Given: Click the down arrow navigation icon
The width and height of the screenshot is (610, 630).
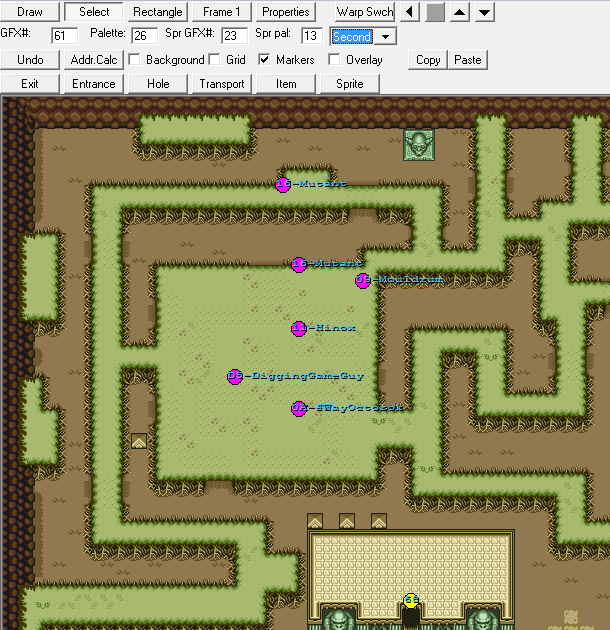Looking at the screenshot, I should [485, 12].
